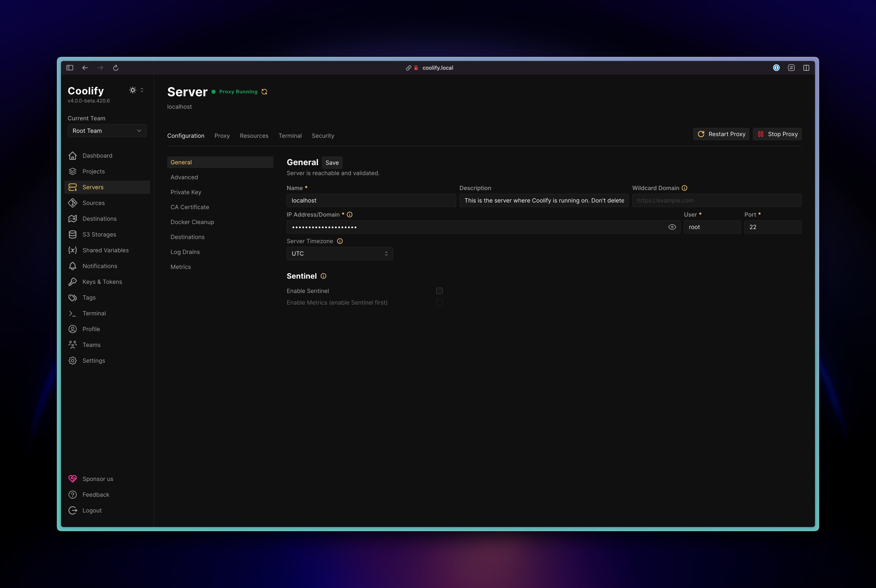The width and height of the screenshot is (876, 588).
Task: Open the Server Timezone UTC dropdown
Action: tap(339, 254)
